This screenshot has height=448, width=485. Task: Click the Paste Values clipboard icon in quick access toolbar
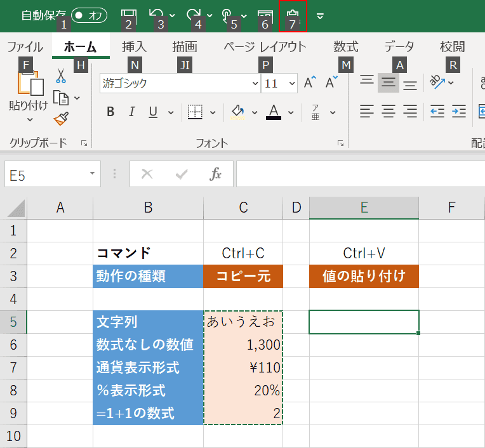point(293,16)
